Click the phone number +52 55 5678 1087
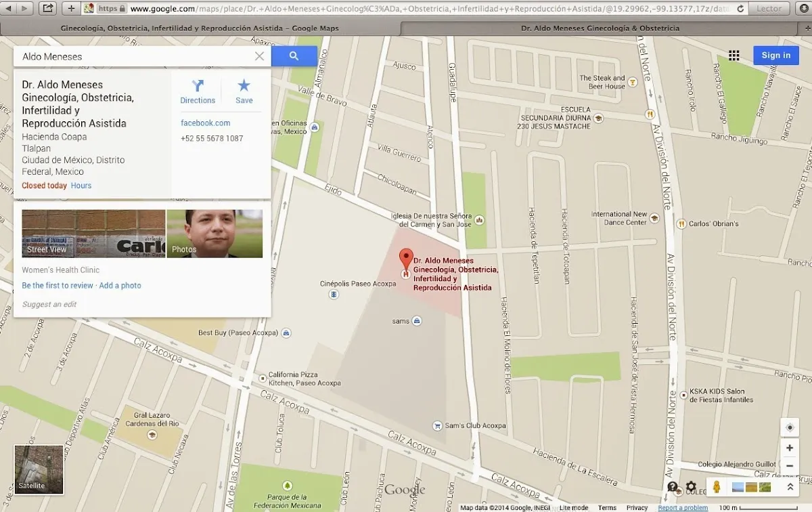This screenshot has height=512, width=812. point(212,138)
